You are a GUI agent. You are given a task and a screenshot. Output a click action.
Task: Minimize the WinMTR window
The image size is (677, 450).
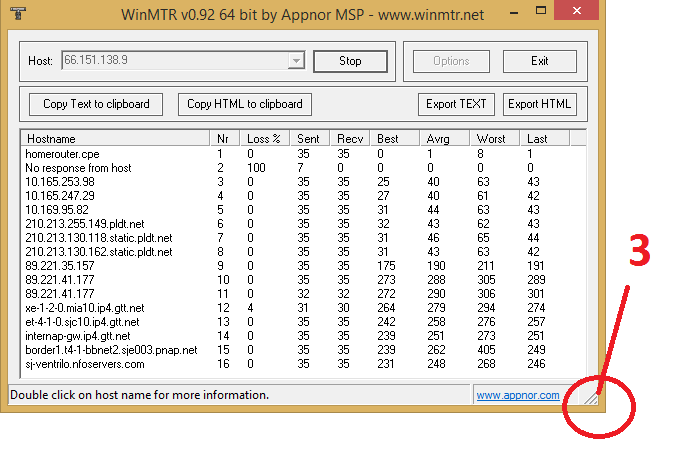tap(514, 12)
